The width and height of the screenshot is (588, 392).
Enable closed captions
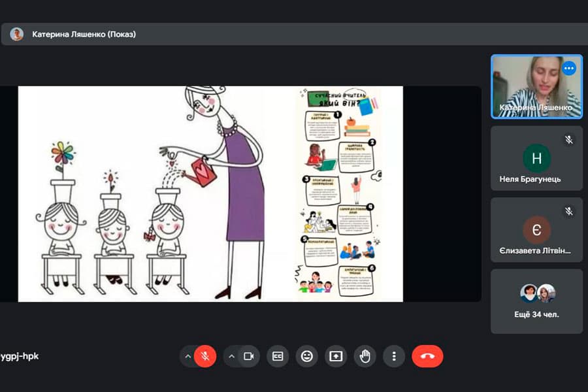pos(278,356)
